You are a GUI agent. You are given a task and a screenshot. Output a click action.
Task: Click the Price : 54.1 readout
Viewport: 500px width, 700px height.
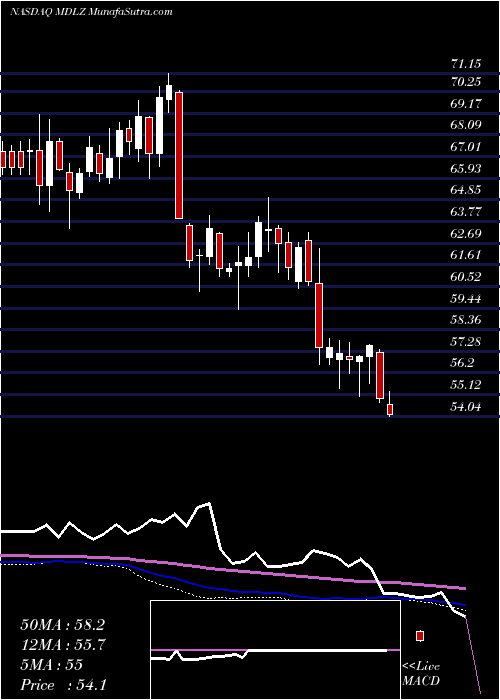click(x=62, y=685)
